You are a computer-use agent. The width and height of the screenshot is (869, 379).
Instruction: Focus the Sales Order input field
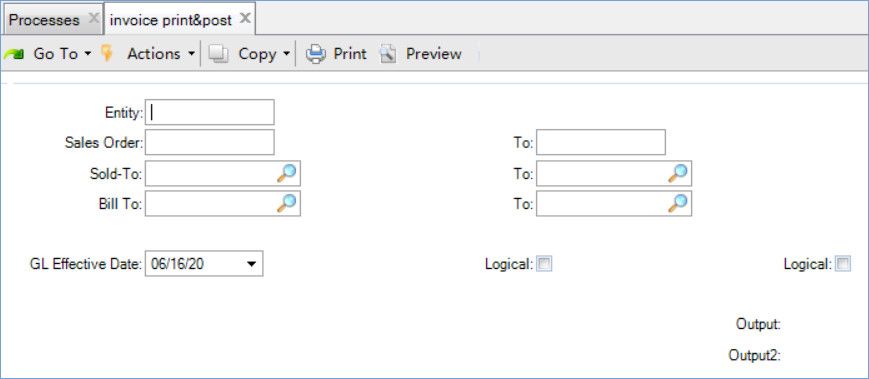(x=209, y=142)
